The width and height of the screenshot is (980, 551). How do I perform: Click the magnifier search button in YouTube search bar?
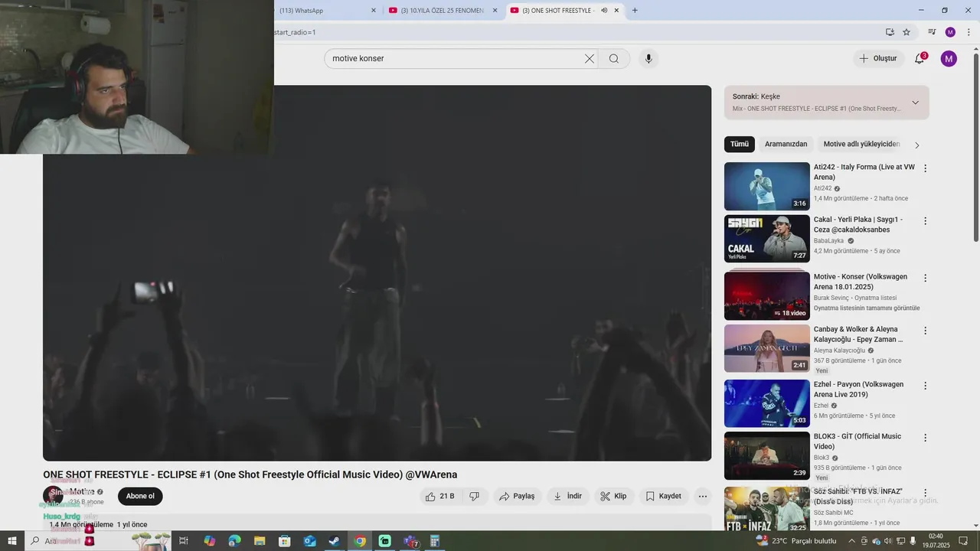point(614,59)
